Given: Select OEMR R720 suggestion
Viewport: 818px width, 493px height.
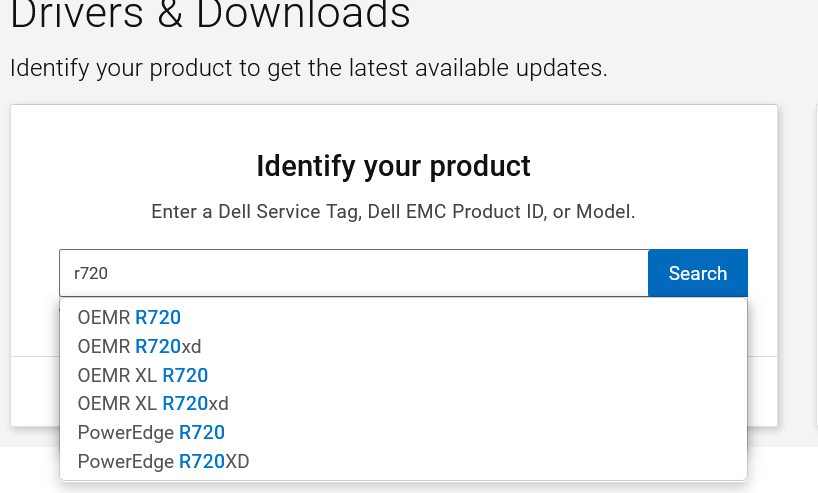Looking at the screenshot, I should (403, 317).
